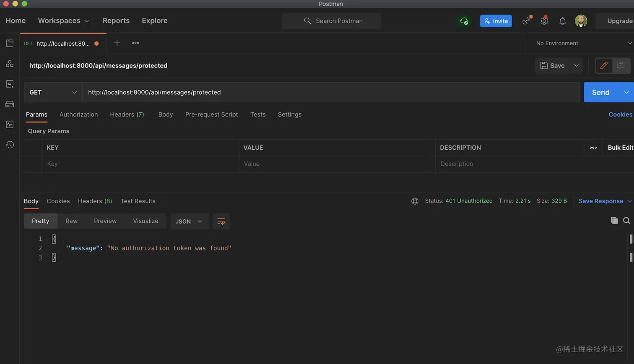The width and height of the screenshot is (634, 364).
Task: Click the query param Key field
Action: tap(140, 164)
